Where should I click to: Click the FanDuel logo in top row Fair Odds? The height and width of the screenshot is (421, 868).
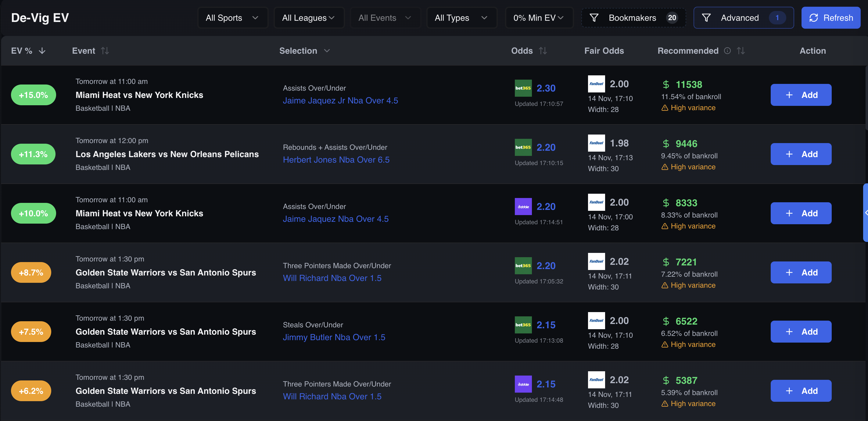click(597, 84)
